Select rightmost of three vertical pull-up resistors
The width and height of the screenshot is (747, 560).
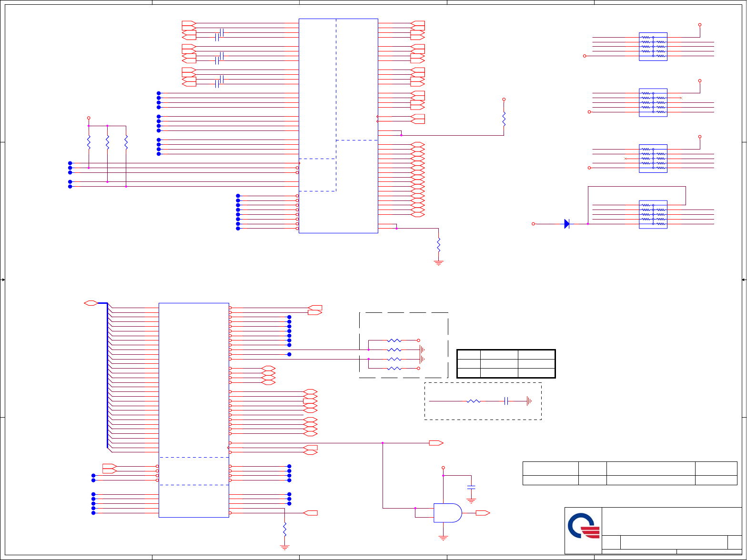coord(126,142)
